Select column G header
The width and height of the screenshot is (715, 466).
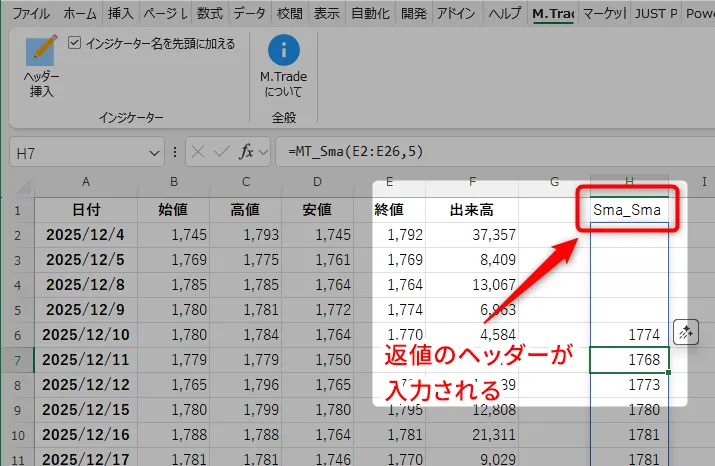(554, 182)
